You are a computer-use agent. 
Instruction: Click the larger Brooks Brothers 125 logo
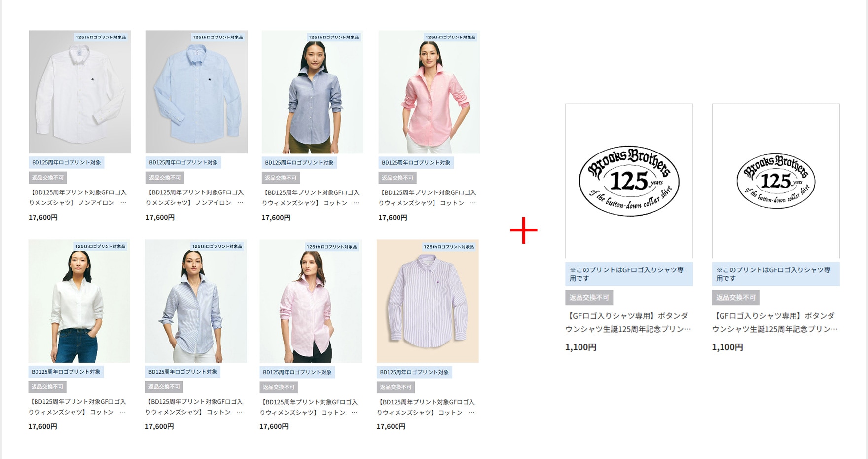(x=629, y=181)
